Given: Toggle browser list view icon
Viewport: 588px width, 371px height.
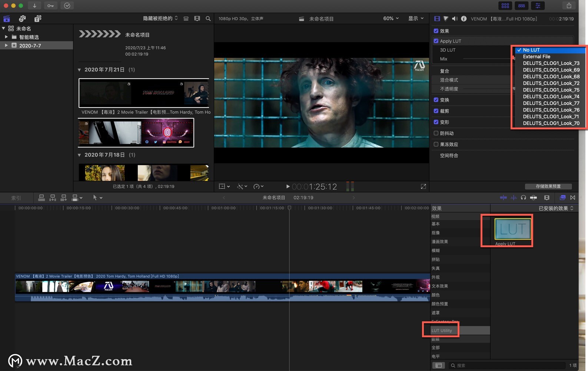Looking at the screenshot, I should pyautogui.click(x=186, y=19).
